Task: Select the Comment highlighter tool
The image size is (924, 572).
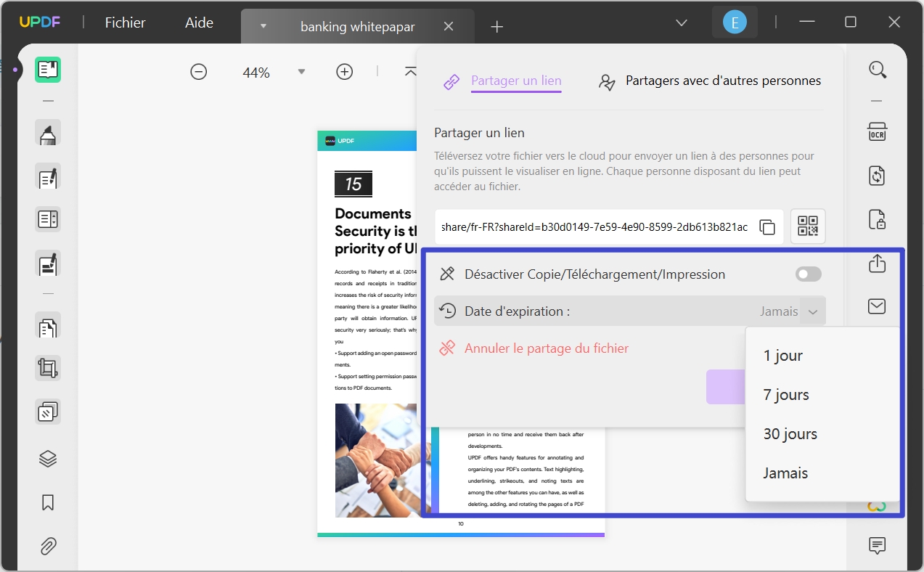Action: tap(47, 133)
